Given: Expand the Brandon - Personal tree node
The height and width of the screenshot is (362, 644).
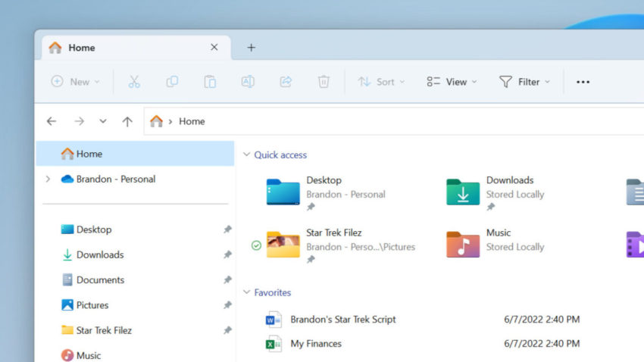Looking at the screenshot, I should pyautogui.click(x=48, y=179).
